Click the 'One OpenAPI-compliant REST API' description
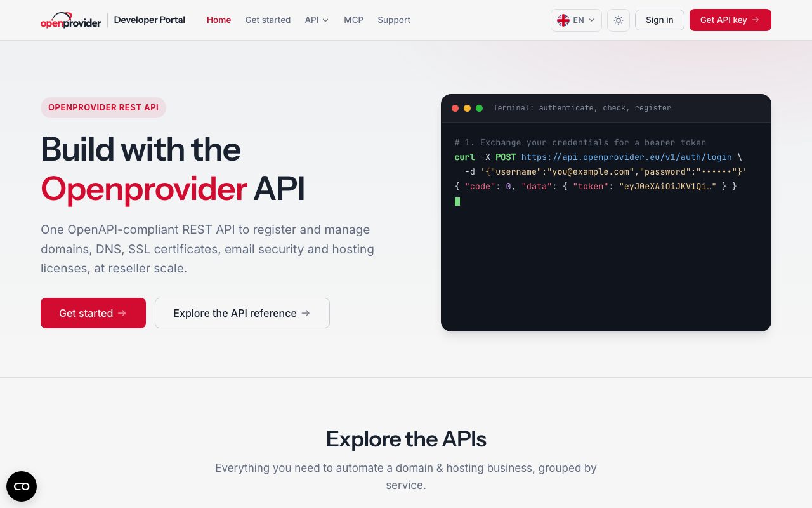The height and width of the screenshot is (508, 812). 207,249
